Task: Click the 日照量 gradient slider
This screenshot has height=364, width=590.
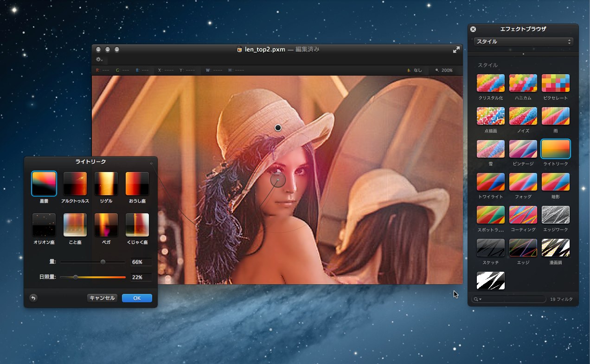Action: [93, 277]
